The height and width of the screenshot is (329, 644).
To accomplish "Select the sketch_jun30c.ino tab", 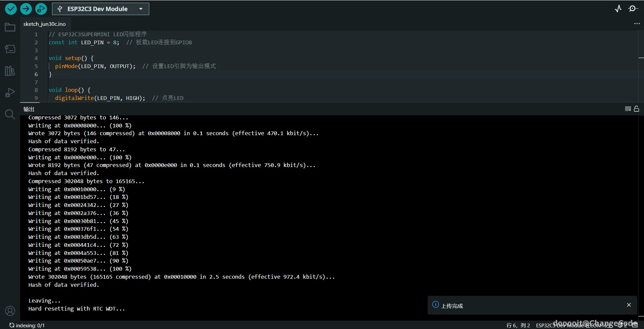I will [45, 24].
